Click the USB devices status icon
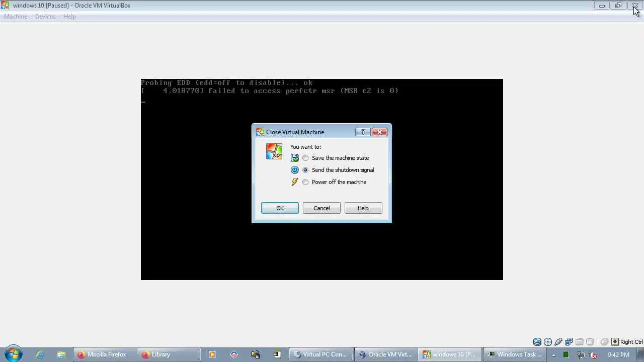644x362 pixels. click(x=558, y=342)
